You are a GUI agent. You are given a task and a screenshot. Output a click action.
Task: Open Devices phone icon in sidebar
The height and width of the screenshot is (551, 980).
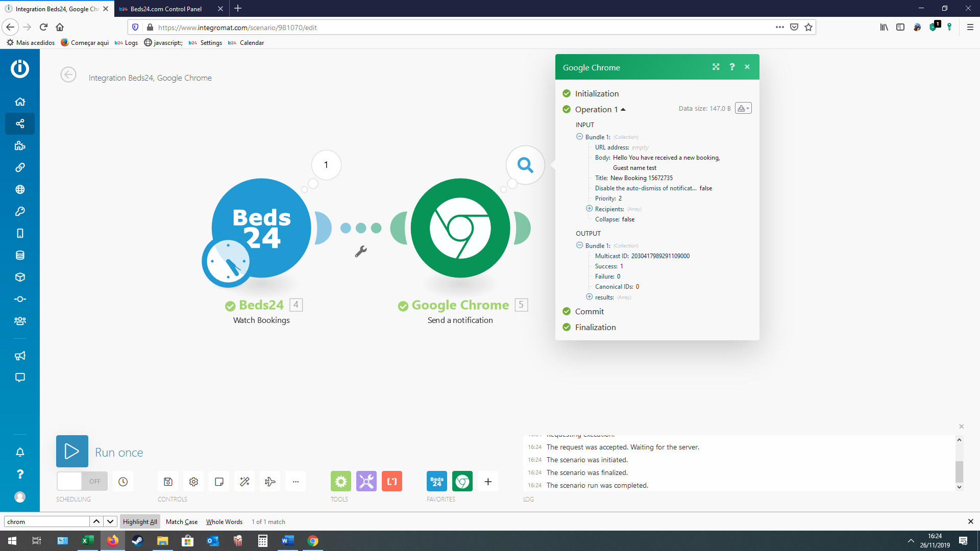[x=20, y=233]
